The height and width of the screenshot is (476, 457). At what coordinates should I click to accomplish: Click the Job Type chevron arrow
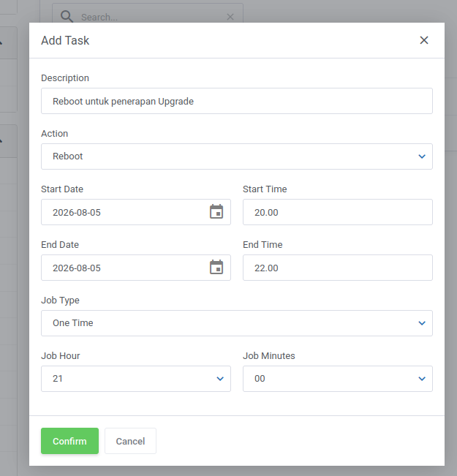[x=422, y=323]
